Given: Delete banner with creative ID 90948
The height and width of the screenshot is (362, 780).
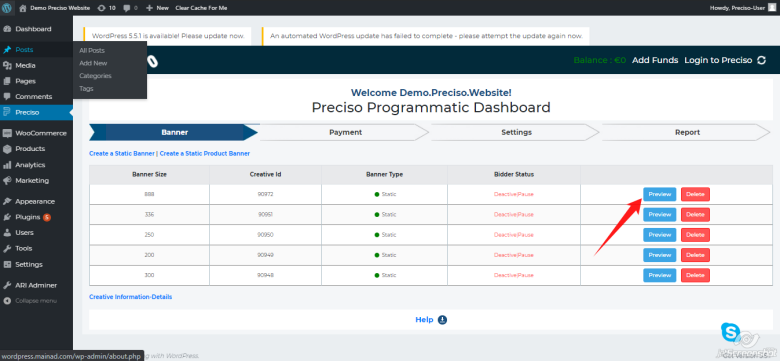Looking at the screenshot, I should (x=695, y=275).
